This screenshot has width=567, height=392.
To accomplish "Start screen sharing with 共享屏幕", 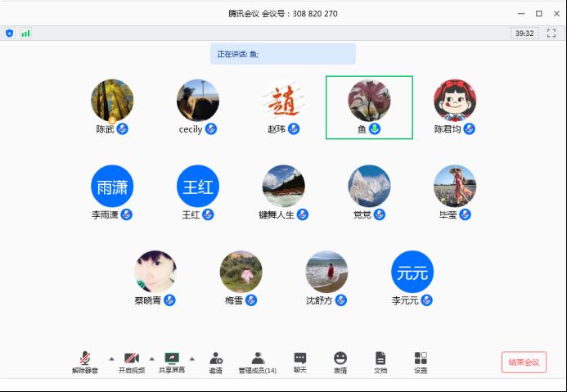I will (172, 362).
